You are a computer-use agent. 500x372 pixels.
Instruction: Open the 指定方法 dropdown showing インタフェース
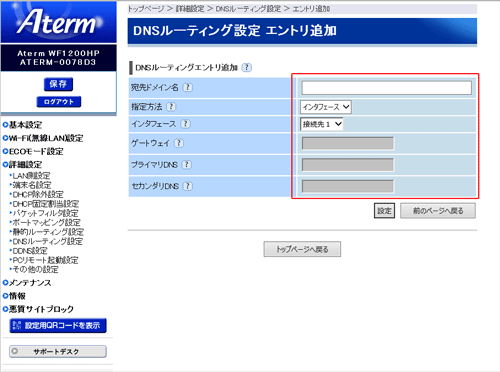(326, 107)
